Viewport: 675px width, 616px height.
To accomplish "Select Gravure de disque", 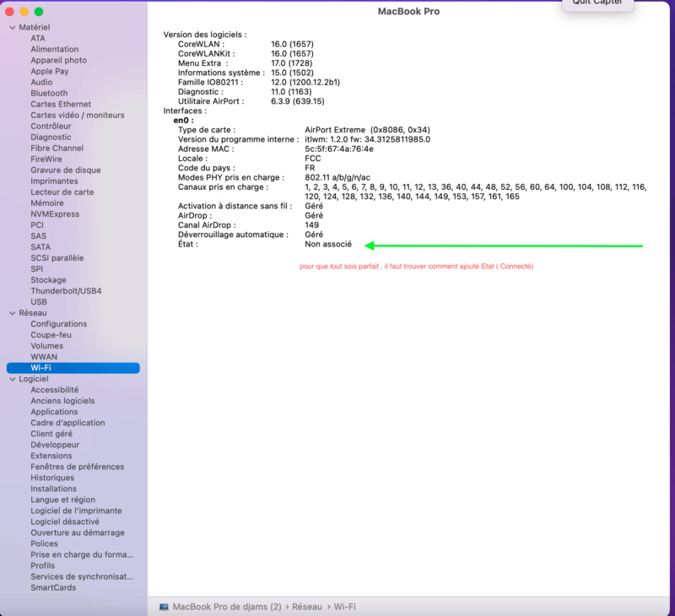I will (66, 170).
